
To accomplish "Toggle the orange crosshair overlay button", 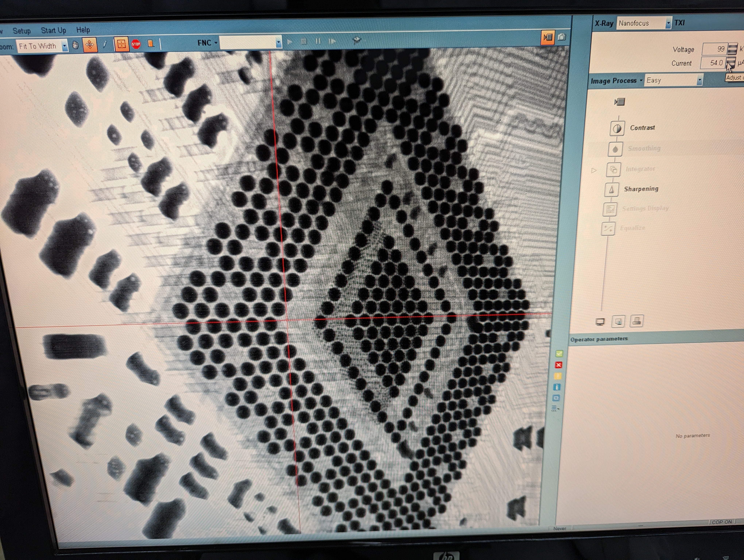I will (121, 44).
